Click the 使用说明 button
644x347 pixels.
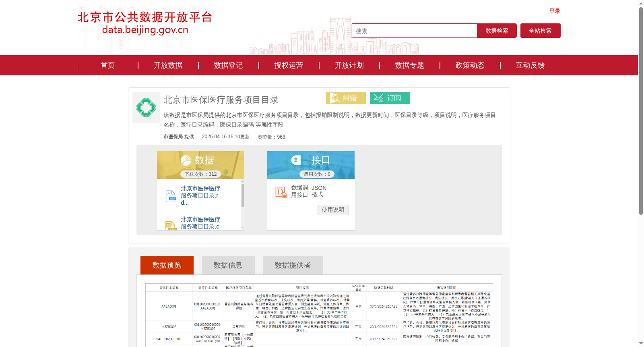click(333, 210)
